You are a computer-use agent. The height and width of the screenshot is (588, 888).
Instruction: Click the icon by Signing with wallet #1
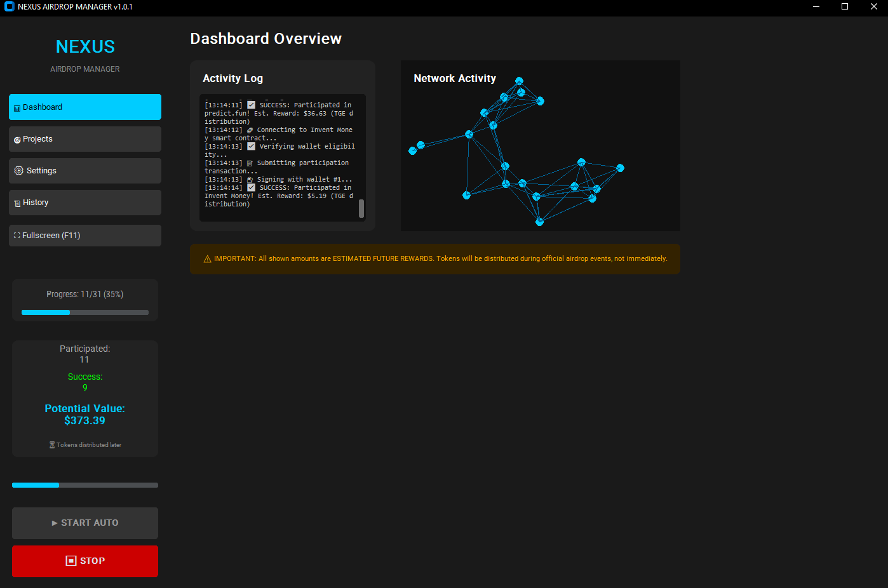(250, 180)
